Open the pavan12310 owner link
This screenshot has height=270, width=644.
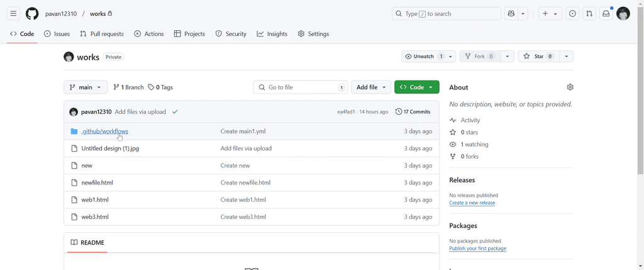coord(61,14)
